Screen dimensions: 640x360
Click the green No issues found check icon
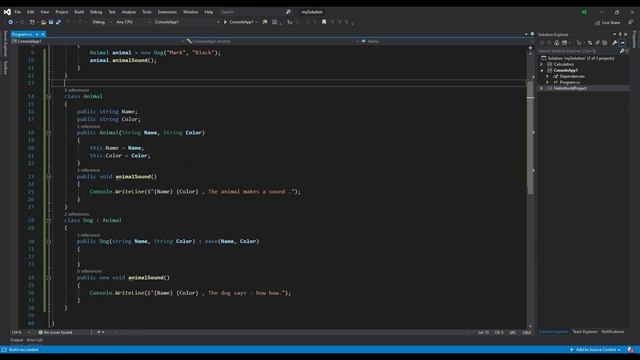click(40, 332)
